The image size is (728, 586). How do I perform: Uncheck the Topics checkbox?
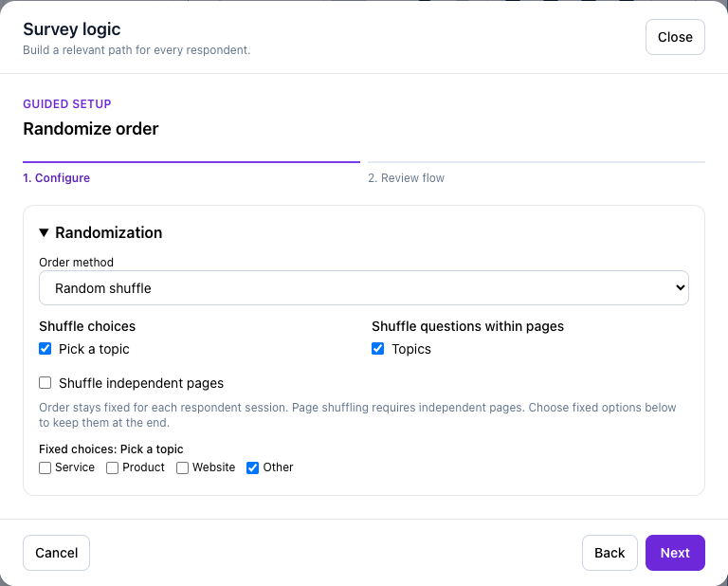(x=377, y=348)
